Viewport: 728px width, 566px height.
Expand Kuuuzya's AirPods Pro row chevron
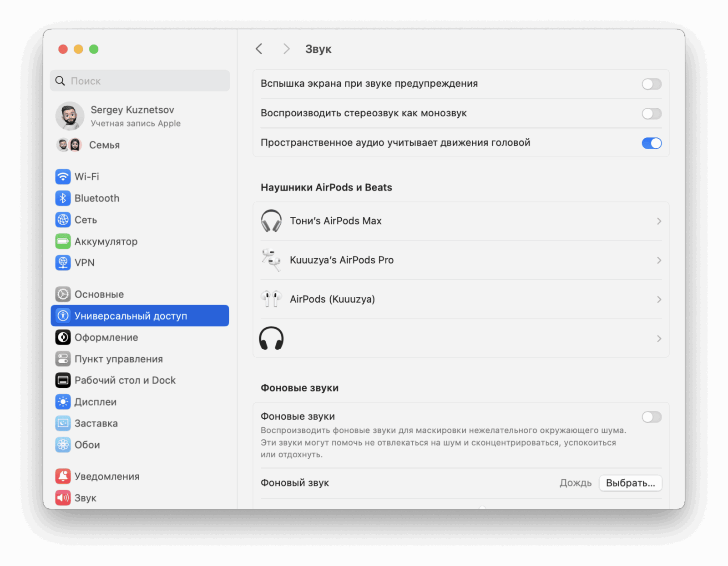pyautogui.click(x=659, y=260)
